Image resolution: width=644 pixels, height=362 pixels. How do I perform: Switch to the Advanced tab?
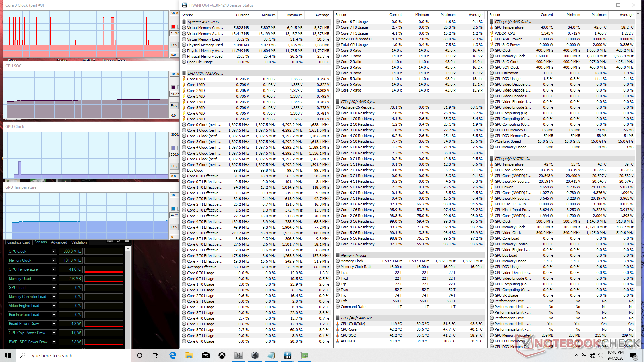59,242
